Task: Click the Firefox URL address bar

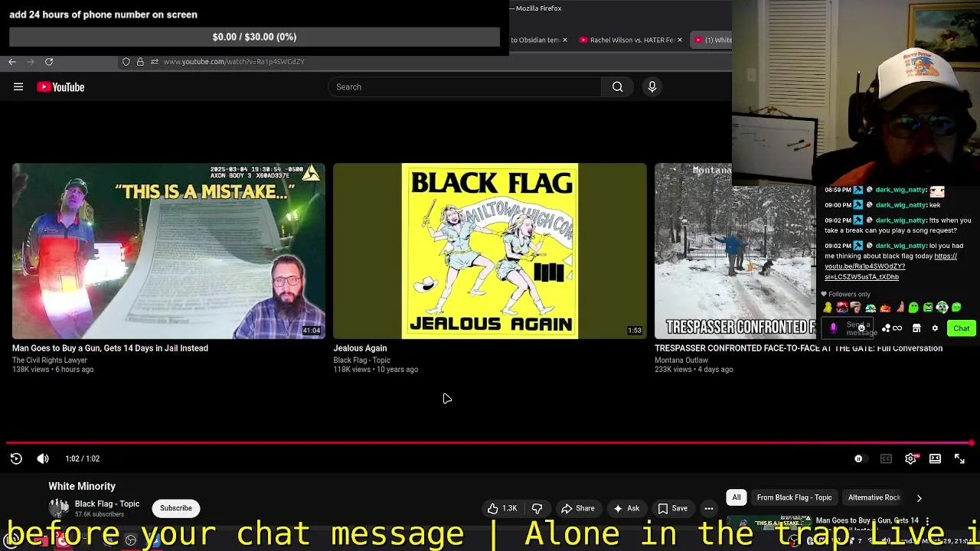Action: pyautogui.click(x=234, y=61)
